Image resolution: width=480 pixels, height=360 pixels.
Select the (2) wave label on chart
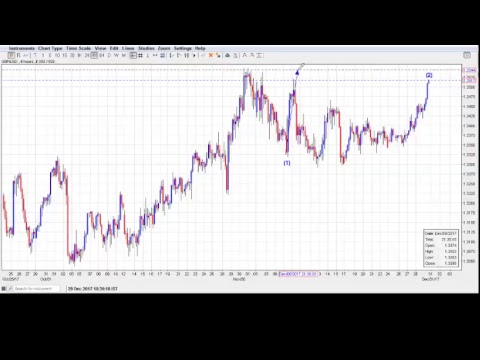[x=429, y=75]
